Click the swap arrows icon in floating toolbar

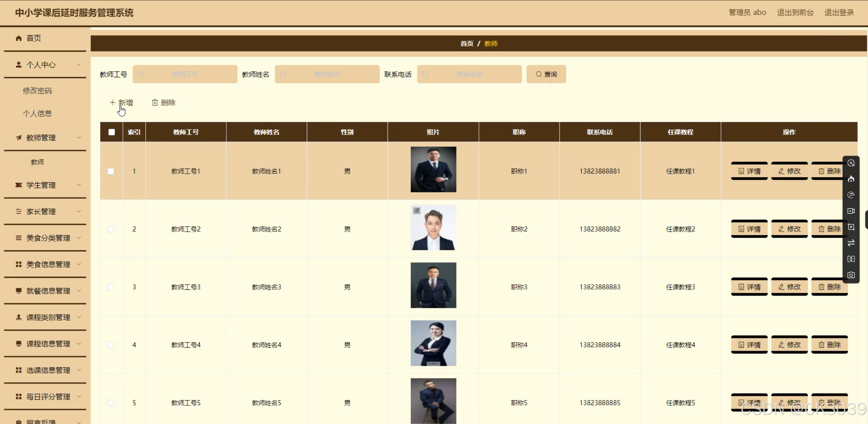(851, 243)
